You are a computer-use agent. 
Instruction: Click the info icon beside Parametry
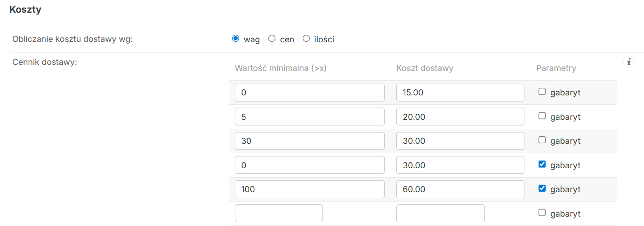tap(628, 62)
